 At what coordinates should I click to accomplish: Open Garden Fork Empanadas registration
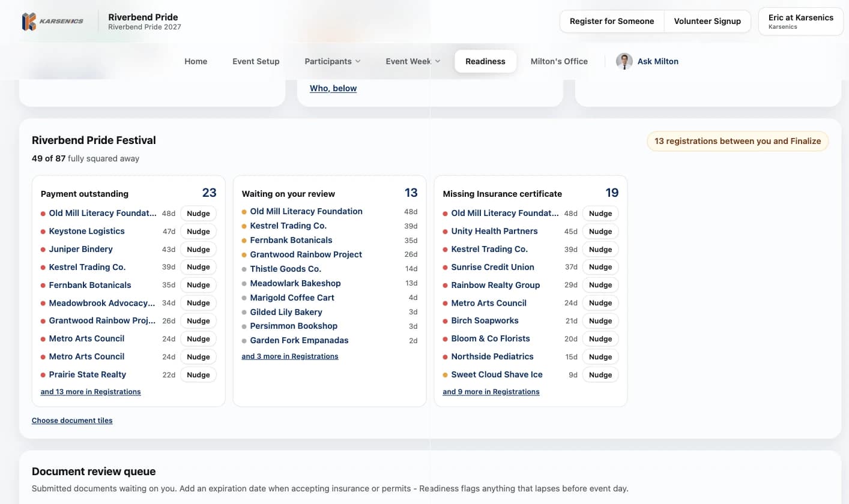click(x=300, y=340)
